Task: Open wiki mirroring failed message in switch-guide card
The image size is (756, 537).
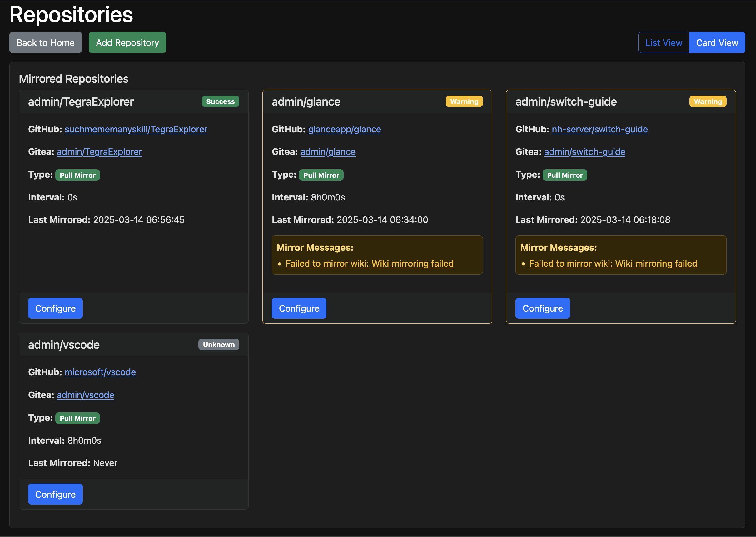Action: point(613,264)
